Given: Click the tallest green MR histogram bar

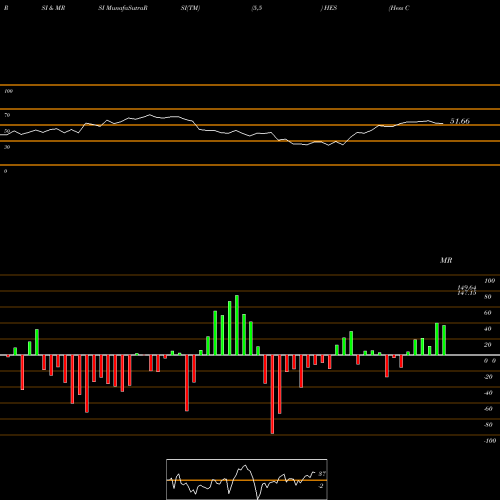Looking at the screenshot, I should pyautogui.click(x=237, y=325).
